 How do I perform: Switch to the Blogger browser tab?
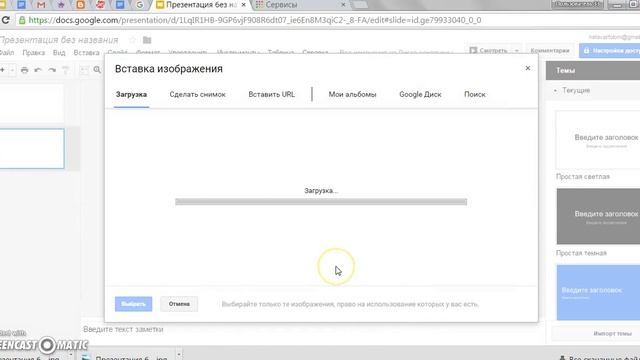80,5
